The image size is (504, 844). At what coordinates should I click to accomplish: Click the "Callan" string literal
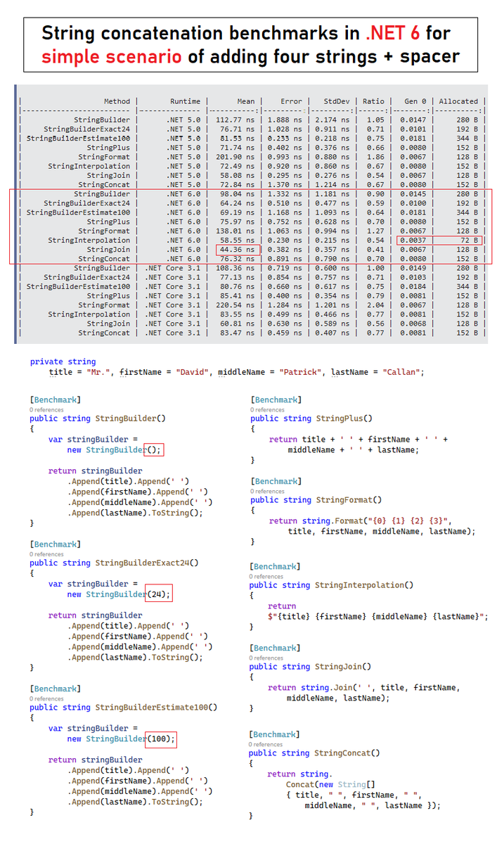point(400,372)
